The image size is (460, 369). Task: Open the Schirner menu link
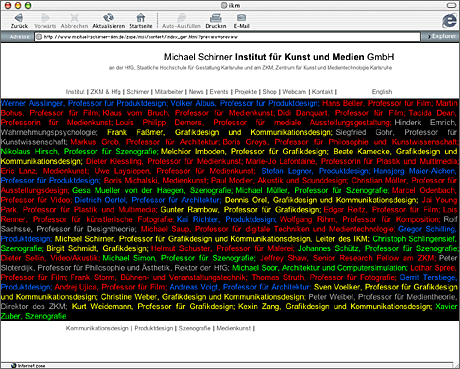coord(138,92)
